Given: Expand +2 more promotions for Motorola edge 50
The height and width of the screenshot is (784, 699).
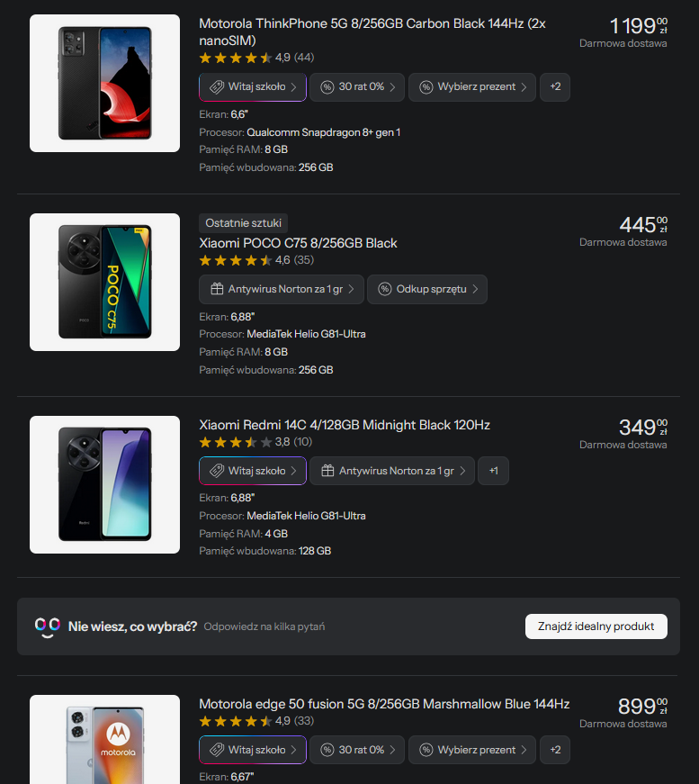Looking at the screenshot, I should click(x=555, y=750).
